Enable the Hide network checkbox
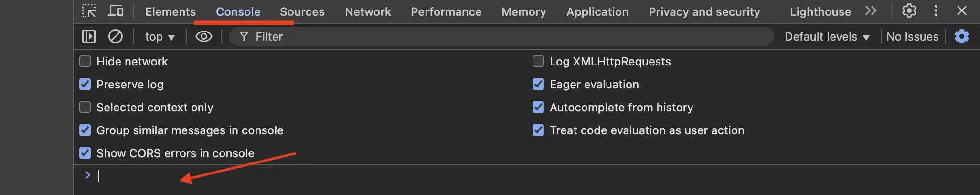The image size is (980, 195). click(x=85, y=61)
